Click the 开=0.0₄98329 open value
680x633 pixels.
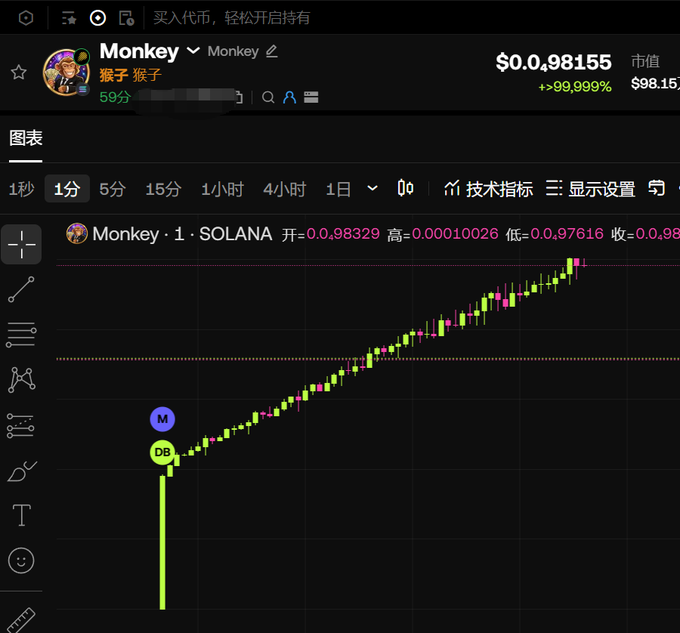tap(330, 234)
